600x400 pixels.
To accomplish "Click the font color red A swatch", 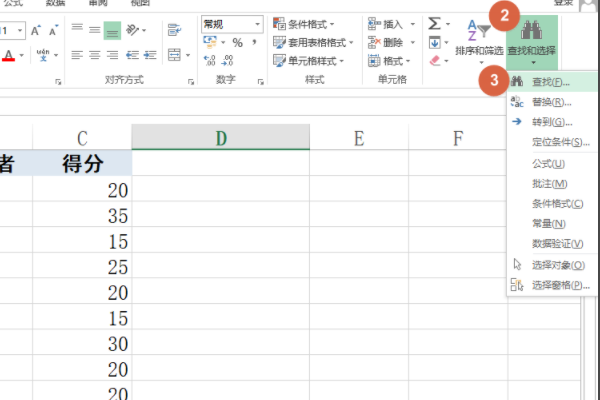I will (9, 55).
